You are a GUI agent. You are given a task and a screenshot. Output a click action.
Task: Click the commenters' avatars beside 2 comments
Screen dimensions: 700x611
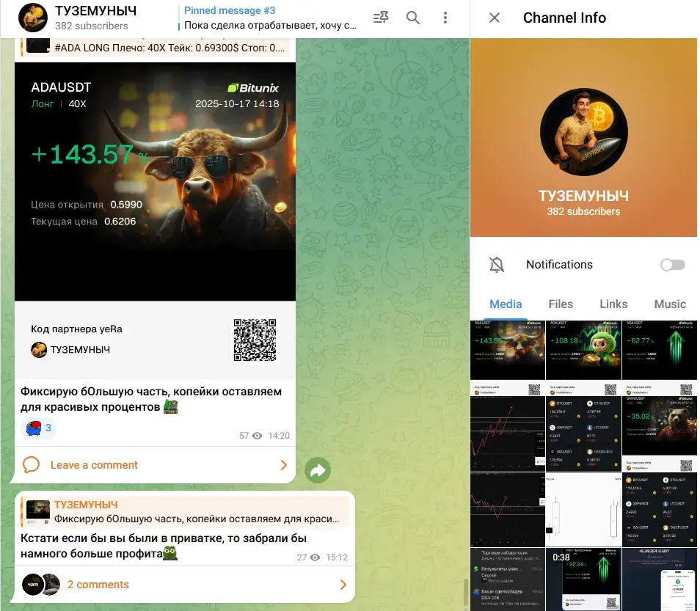point(41,585)
